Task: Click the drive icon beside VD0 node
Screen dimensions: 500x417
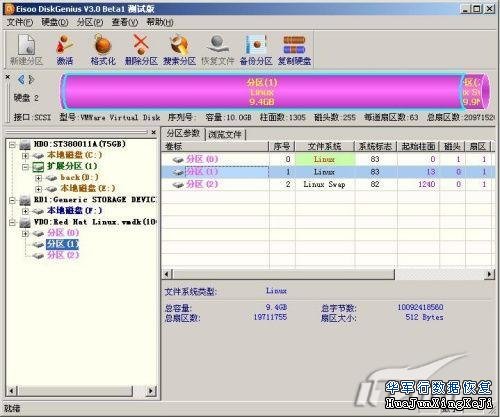Action: pyautogui.click(x=25, y=222)
